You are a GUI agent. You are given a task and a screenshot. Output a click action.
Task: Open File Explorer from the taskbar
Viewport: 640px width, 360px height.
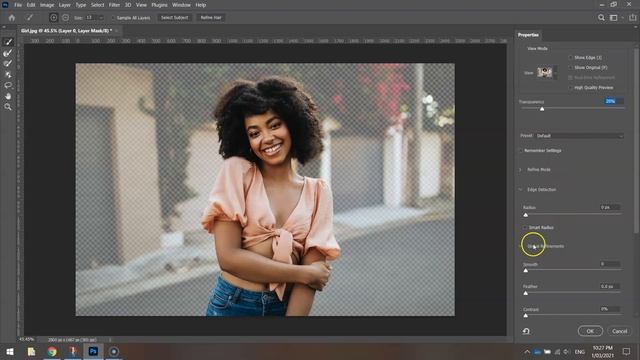tap(31, 351)
